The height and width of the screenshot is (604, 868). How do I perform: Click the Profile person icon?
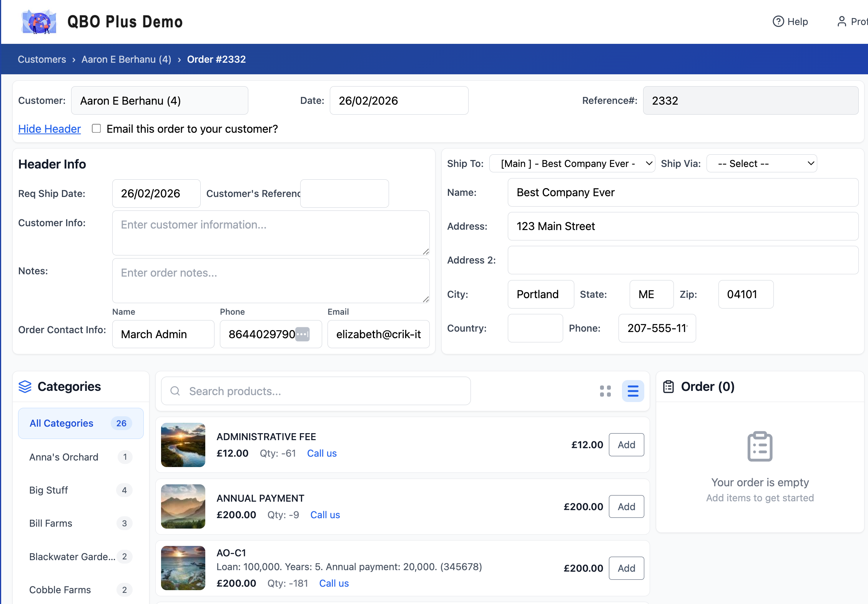coord(842,22)
